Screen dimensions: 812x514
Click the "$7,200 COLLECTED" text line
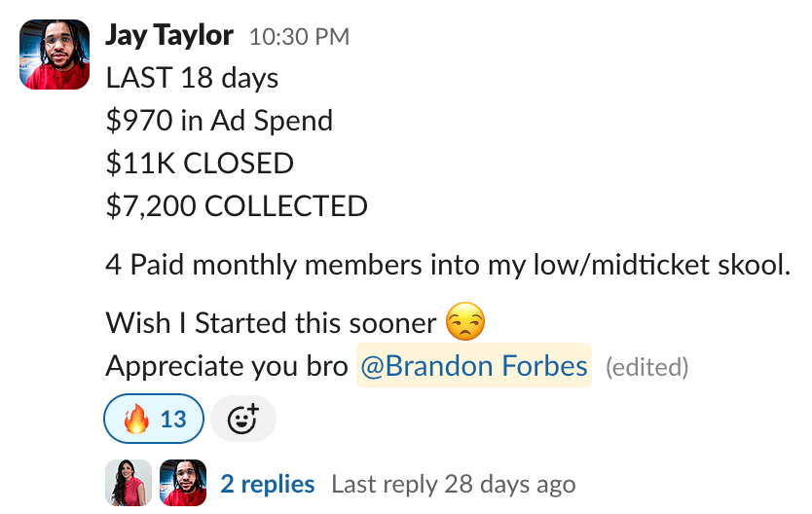(237, 206)
